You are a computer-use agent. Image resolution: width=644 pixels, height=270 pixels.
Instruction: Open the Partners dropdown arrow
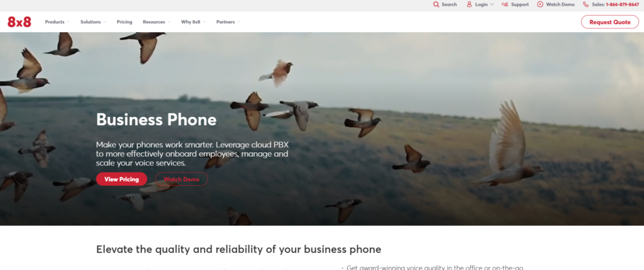[238, 22]
